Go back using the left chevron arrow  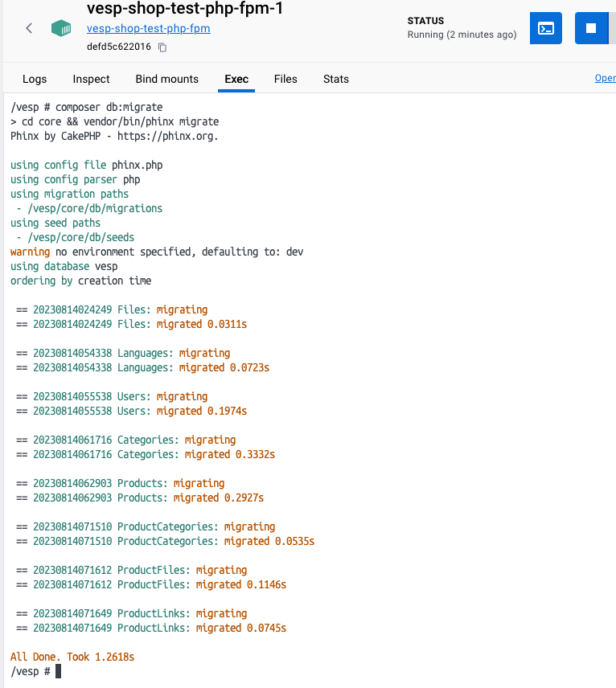click(x=29, y=28)
